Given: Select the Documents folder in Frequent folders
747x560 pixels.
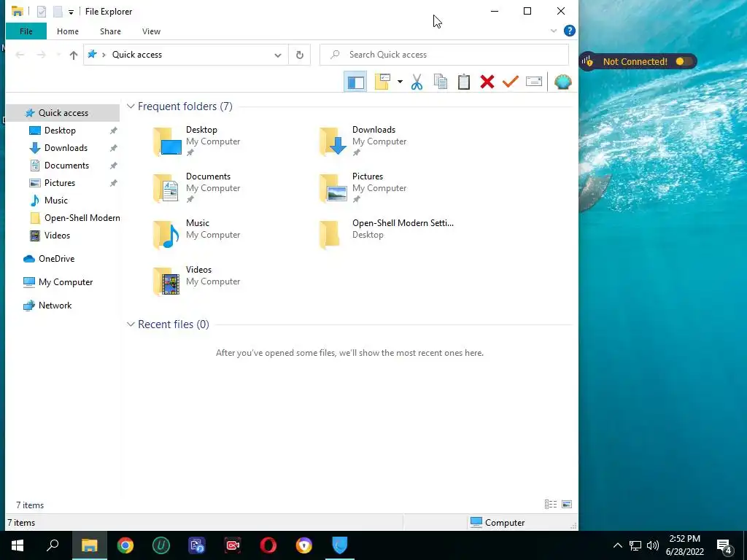Looking at the screenshot, I should pyautogui.click(x=198, y=187).
